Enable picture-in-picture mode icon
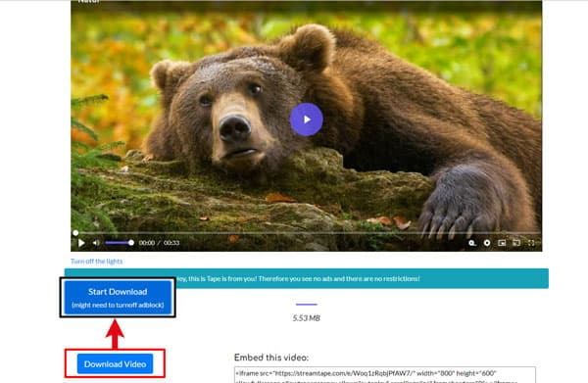The height and width of the screenshot is (383, 588). (502, 243)
